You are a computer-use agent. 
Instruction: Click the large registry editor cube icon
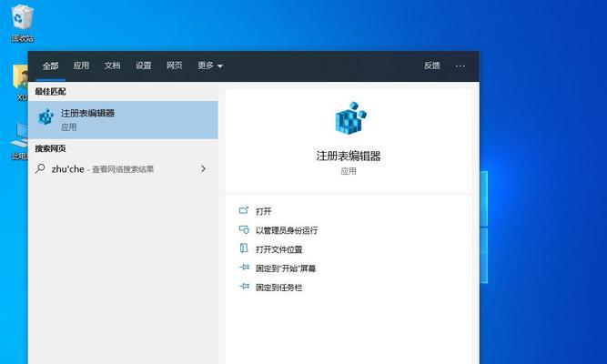[350, 118]
